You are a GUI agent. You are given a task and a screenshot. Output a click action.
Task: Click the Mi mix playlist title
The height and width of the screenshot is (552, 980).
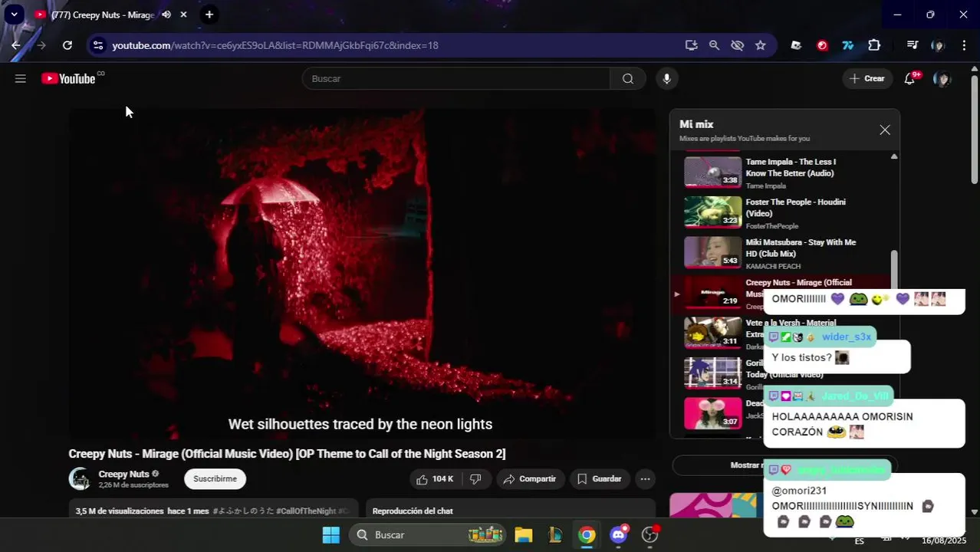(x=696, y=124)
